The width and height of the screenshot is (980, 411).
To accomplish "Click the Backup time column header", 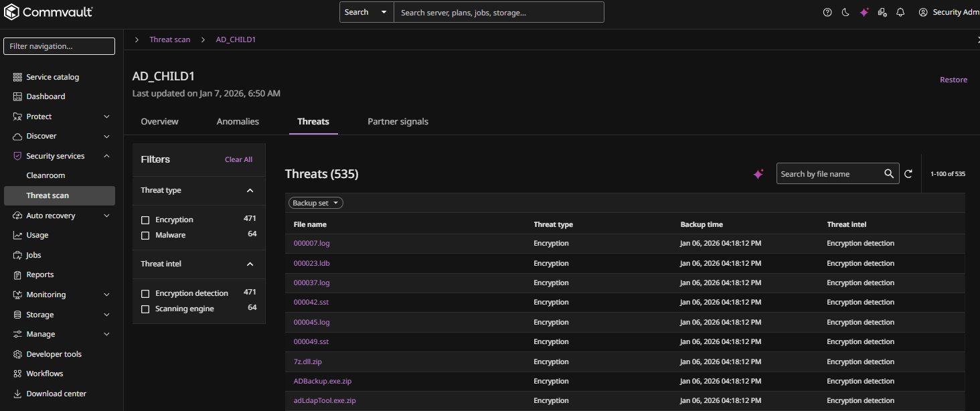I will pyautogui.click(x=702, y=224).
